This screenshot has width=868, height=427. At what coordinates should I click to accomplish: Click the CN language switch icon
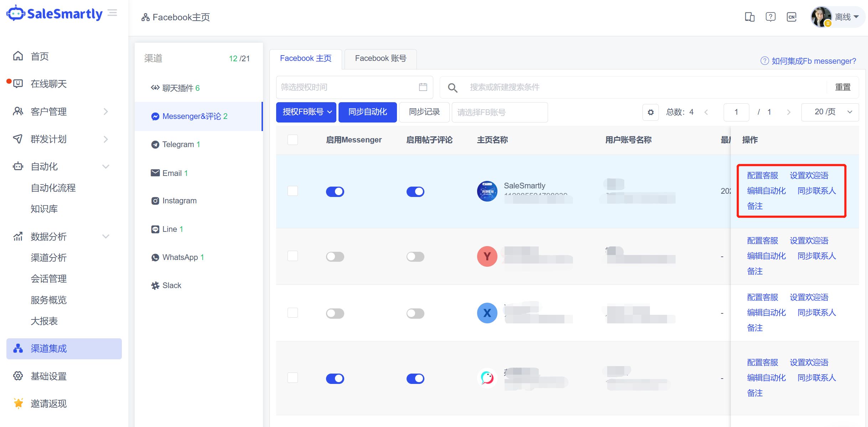(791, 17)
